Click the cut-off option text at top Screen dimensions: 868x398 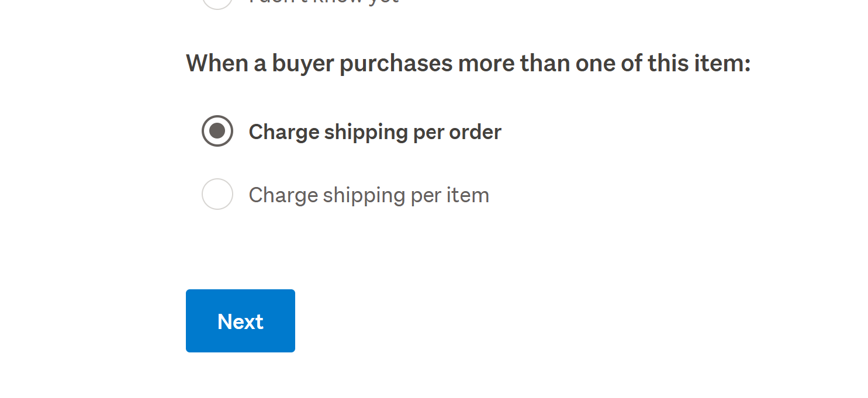click(323, 2)
